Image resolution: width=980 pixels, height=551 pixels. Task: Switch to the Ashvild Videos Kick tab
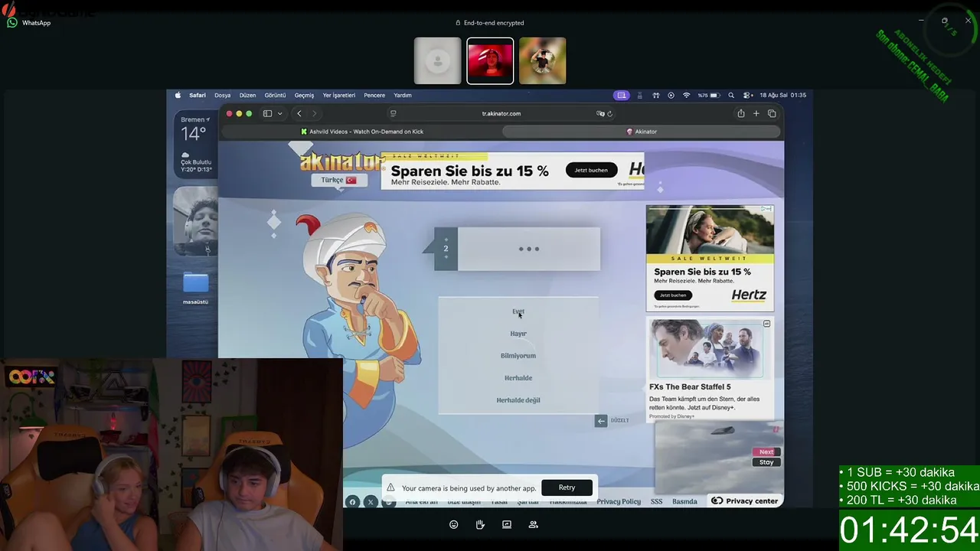[x=361, y=132]
